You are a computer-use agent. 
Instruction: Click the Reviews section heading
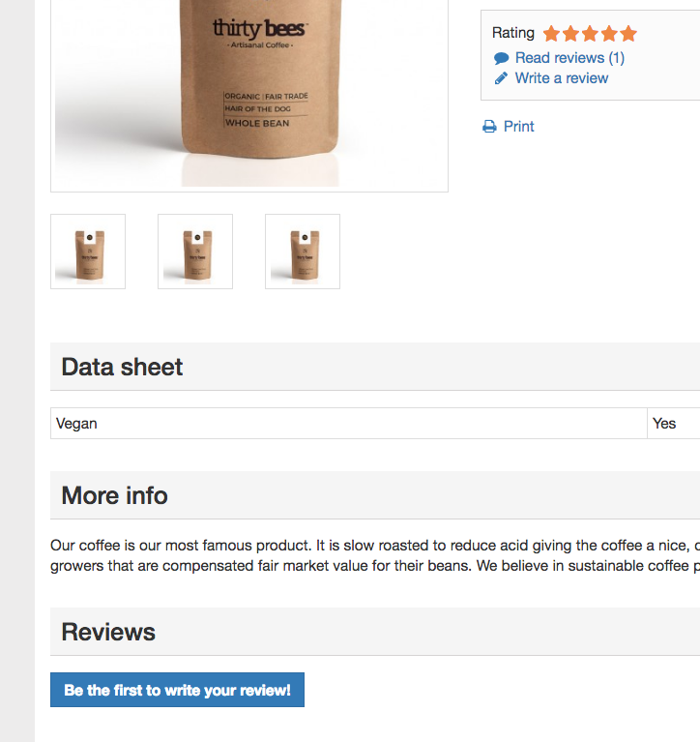108,632
